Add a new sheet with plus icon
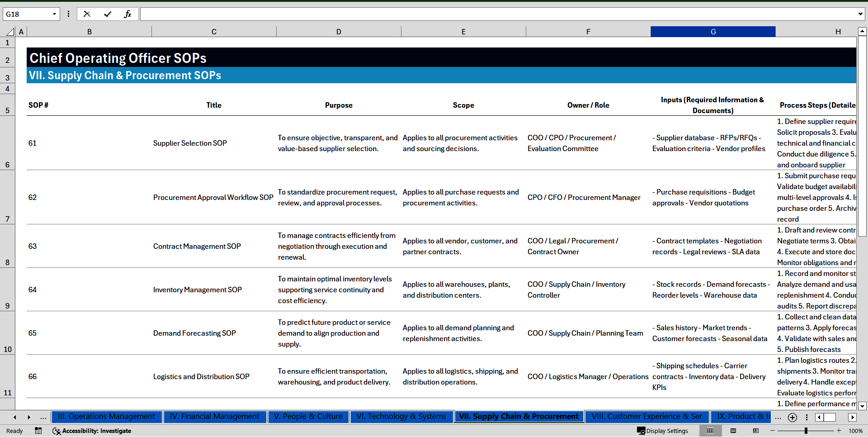The image size is (868, 437). click(x=792, y=417)
